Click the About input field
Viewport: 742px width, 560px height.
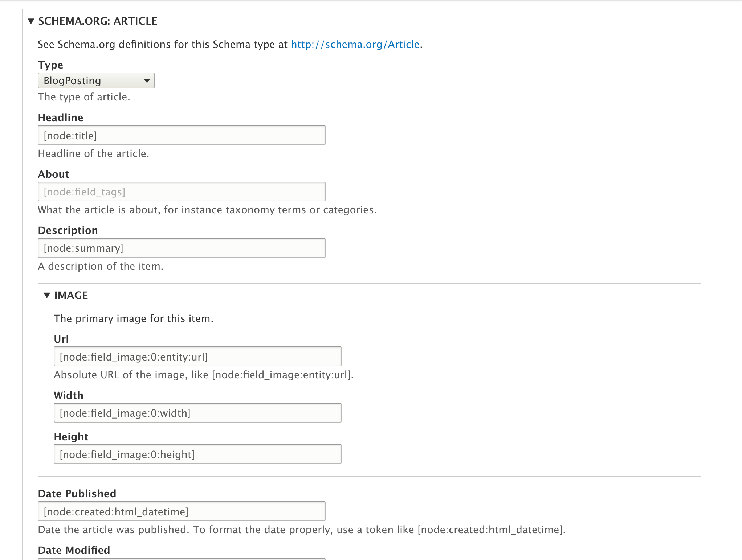coord(182,192)
